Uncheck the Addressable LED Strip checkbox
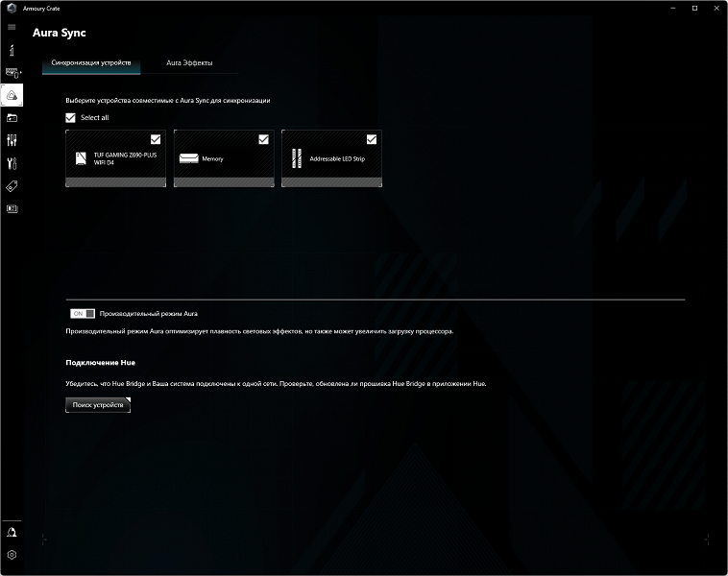 coord(372,139)
